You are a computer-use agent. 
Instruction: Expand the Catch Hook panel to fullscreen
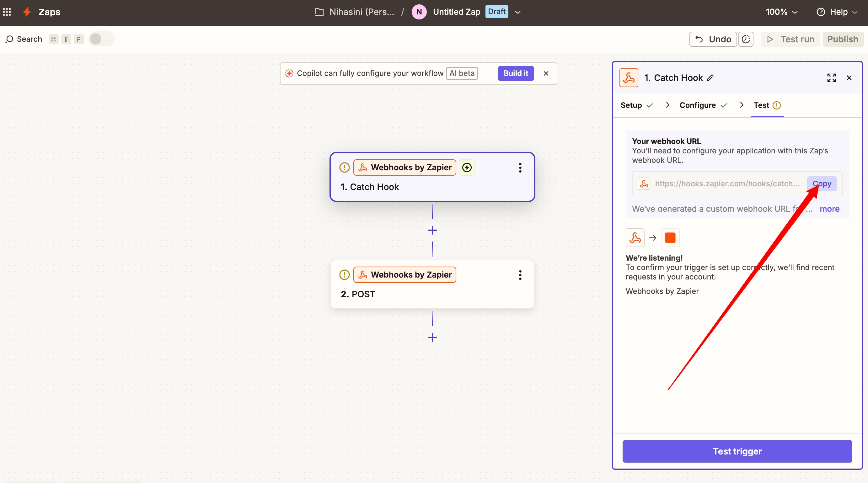point(831,78)
